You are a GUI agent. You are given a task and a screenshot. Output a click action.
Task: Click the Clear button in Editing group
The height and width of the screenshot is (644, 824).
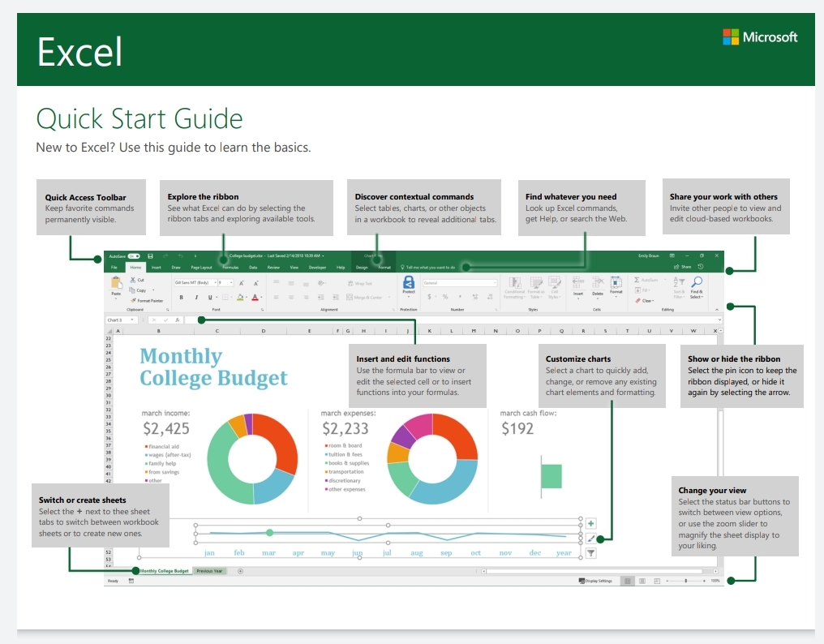pos(645,301)
